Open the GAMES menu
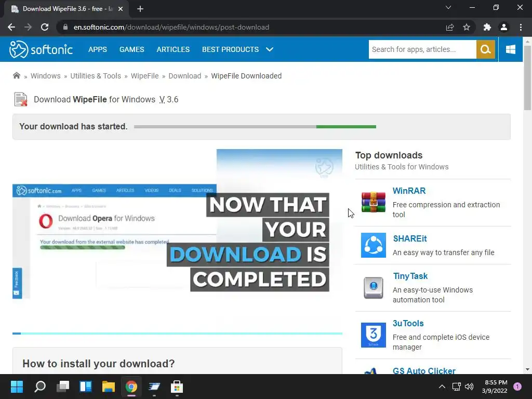 click(131, 49)
